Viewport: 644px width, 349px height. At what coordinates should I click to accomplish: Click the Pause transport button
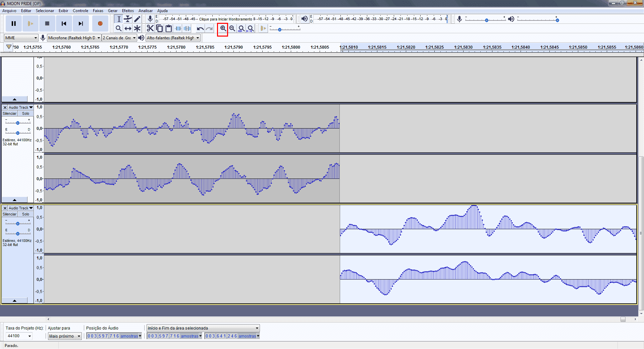(14, 23)
